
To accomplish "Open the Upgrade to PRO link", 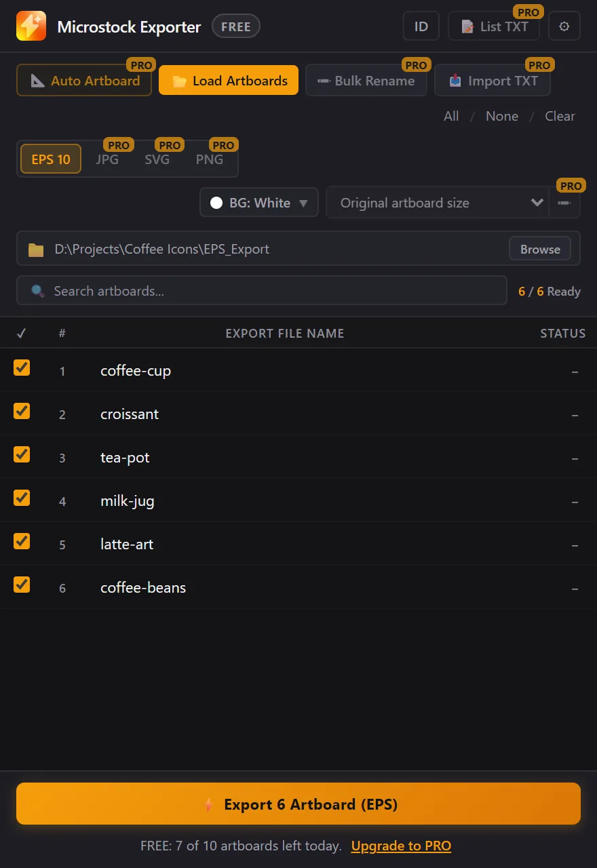I will click(401, 846).
